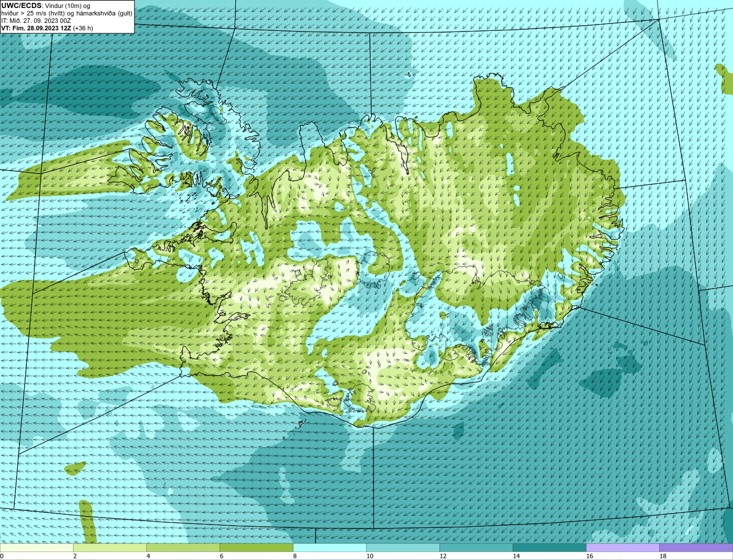Viewport: 733px width, 560px height.
Task: Click the legend scale label "18"
Action: coord(663,556)
